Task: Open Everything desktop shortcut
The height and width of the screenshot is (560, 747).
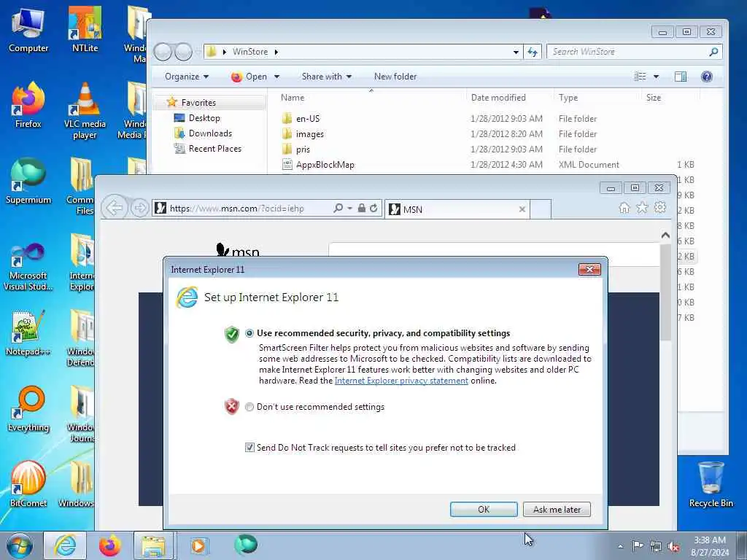Action: pyautogui.click(x=28, y=408)
